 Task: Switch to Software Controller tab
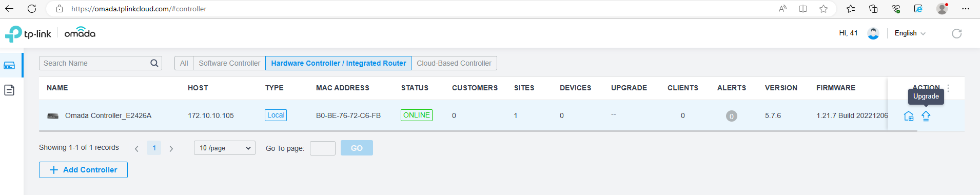(229, 63)
